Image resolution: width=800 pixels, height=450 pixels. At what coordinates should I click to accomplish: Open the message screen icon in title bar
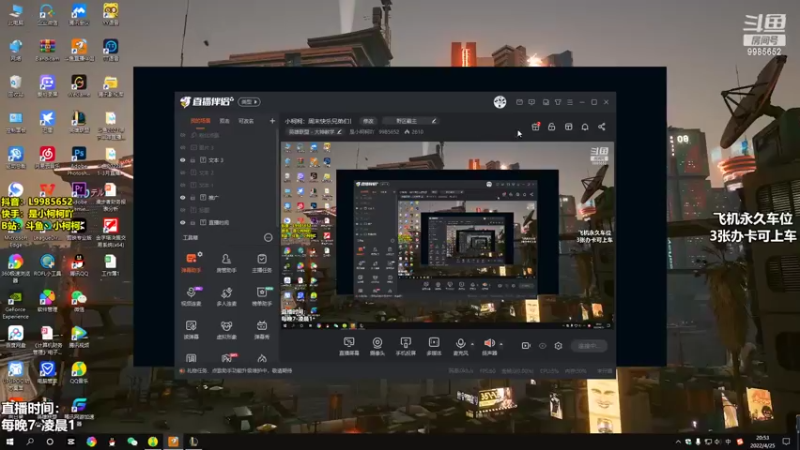coord(532,102)
